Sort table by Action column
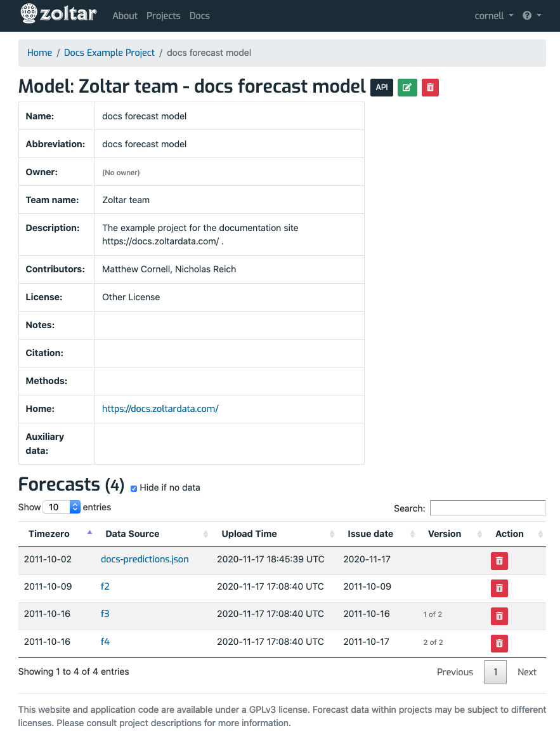The height and width of the screenshot is (735, 560). tap(516, 534)
